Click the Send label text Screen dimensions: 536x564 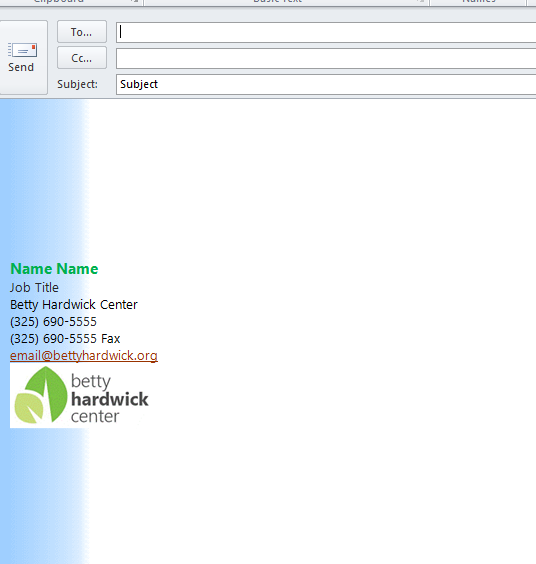coord(21,67)
